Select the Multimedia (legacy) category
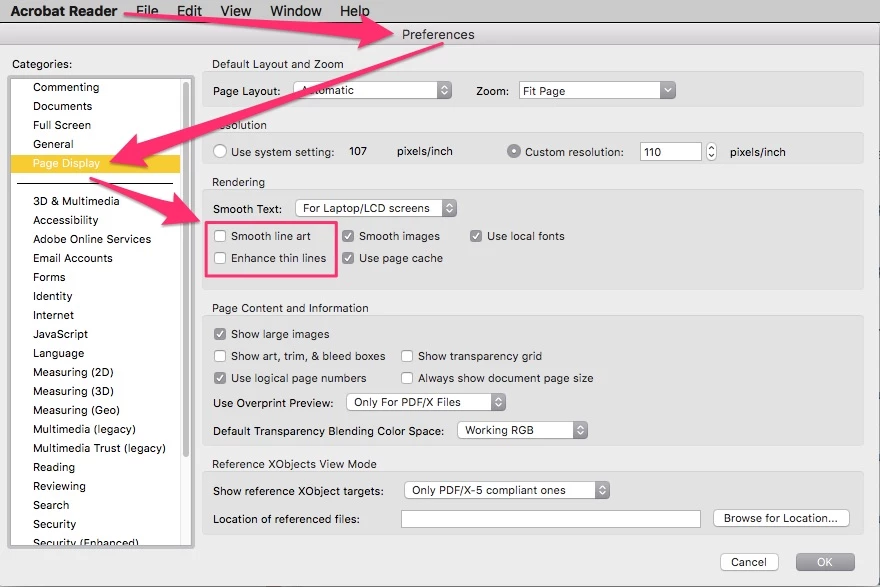 pos(85,429)
